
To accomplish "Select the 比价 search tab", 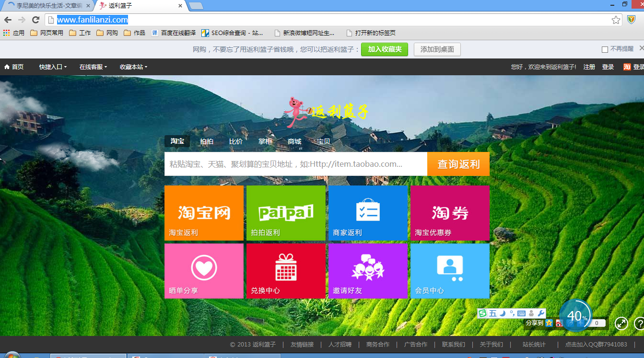I will pyautogui.click(x=236, y=141).
